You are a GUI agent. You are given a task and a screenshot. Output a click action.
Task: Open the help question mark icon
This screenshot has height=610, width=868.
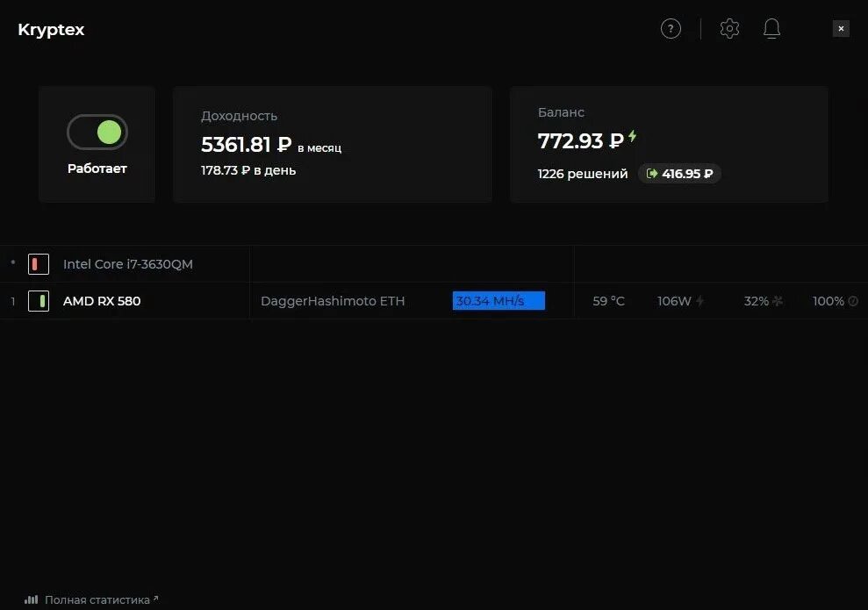[671, 28]
